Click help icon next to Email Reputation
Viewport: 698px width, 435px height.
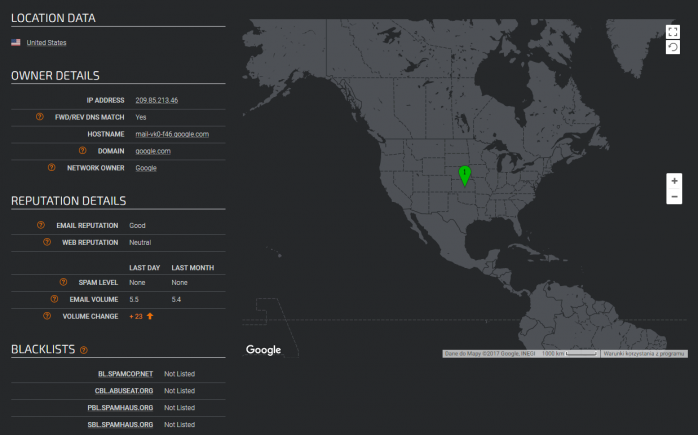[x=40, y=225]
